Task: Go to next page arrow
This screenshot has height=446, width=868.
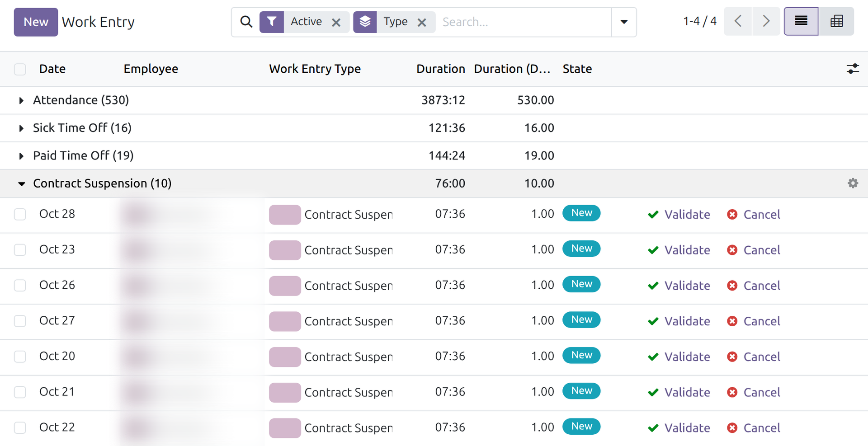Action: (x=766, y=21)
